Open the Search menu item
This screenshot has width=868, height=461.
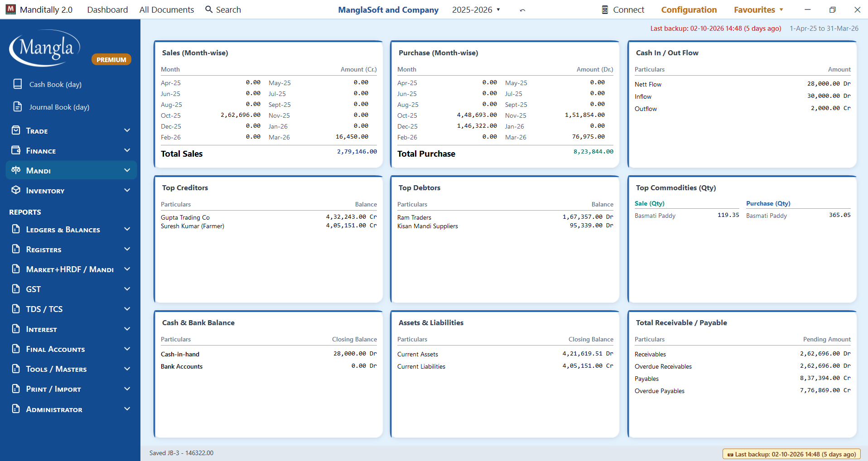tap(223, 10)
